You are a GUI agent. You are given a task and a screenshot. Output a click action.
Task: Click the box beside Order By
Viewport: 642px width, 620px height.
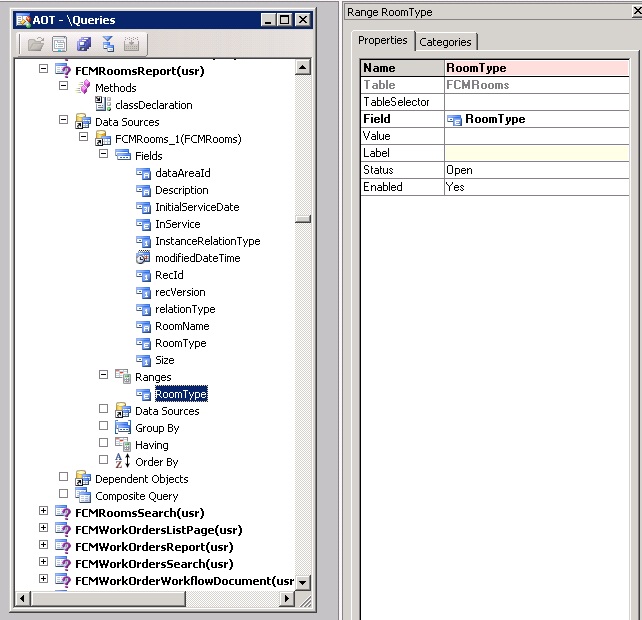(x=104, y=460)
